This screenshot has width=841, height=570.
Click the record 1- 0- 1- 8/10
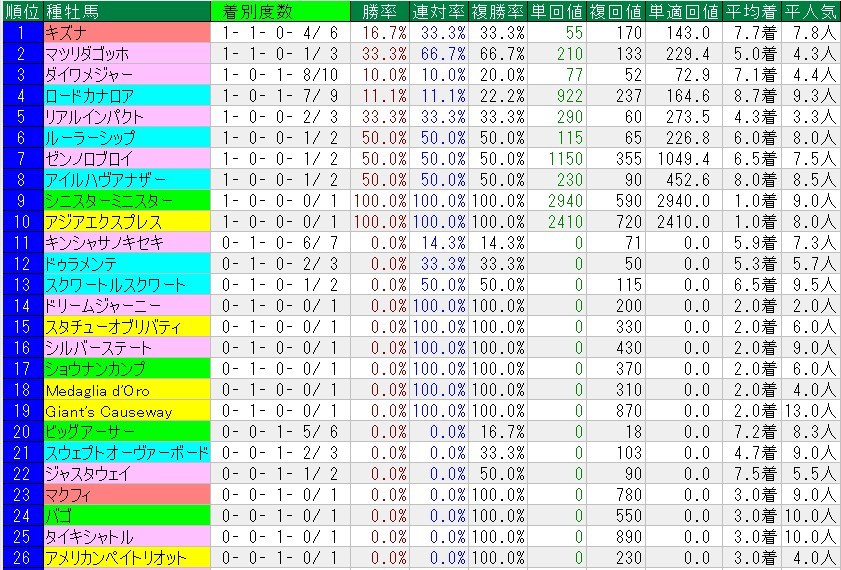(x=280, y=75)
